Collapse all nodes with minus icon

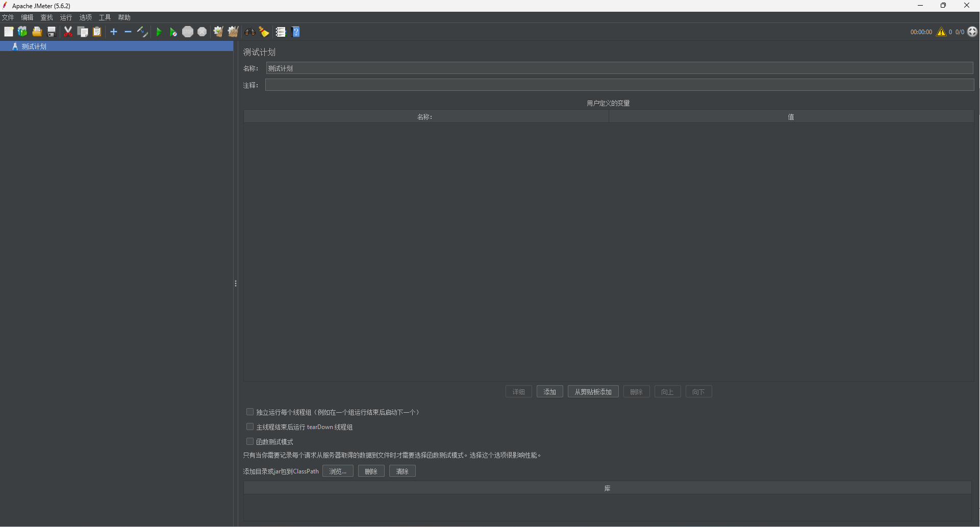128,32
